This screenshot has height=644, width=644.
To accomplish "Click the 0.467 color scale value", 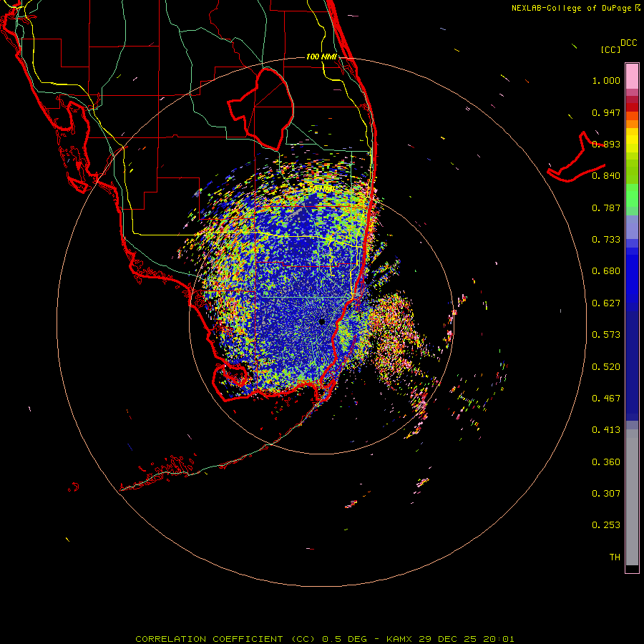I will pos(606,399).
